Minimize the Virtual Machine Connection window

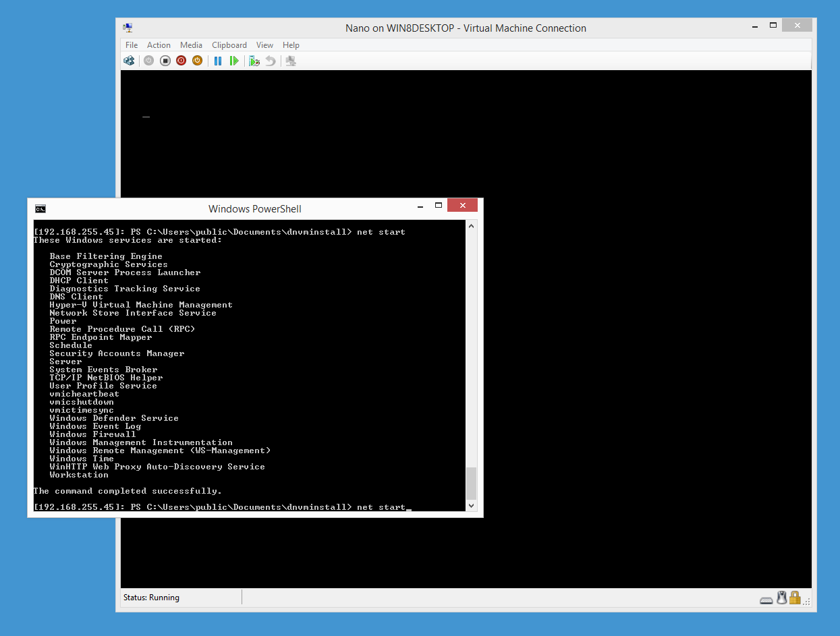coord(756,25)
